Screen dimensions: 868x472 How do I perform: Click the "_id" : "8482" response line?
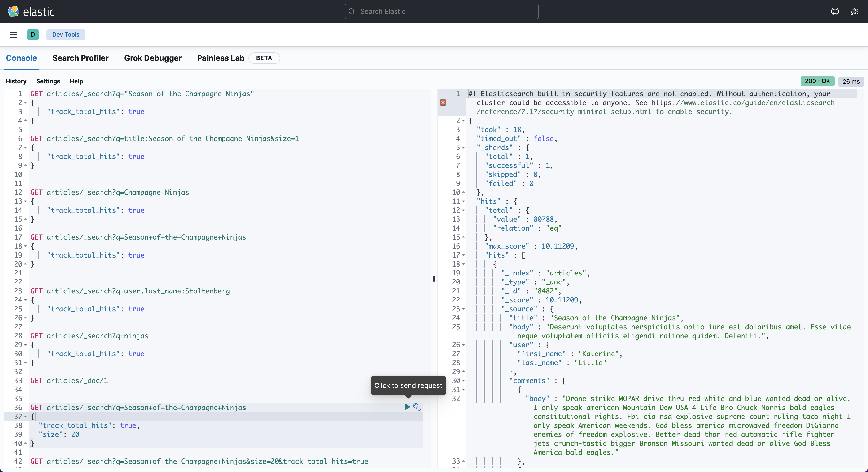click(531, 291)
